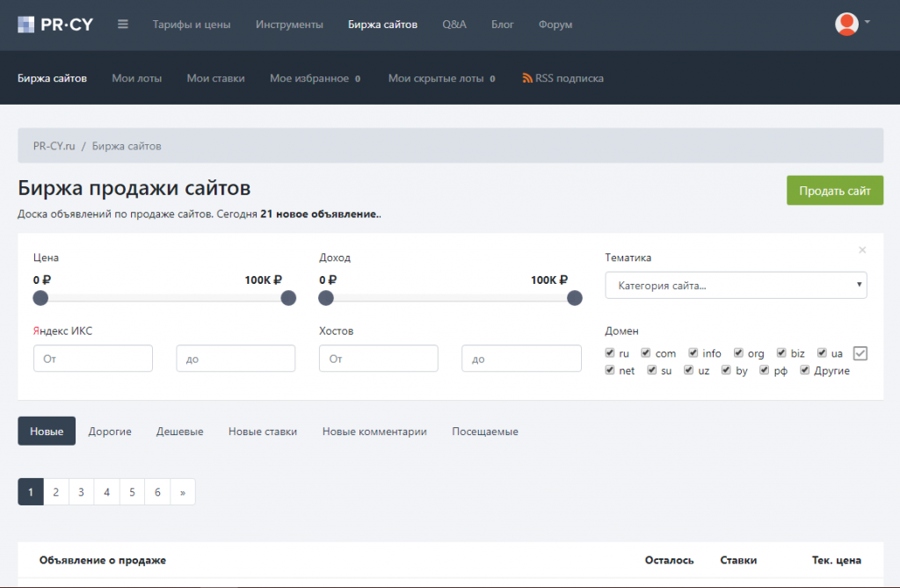
Task: Open Мои ставки
Action: [x=216, y=78]
